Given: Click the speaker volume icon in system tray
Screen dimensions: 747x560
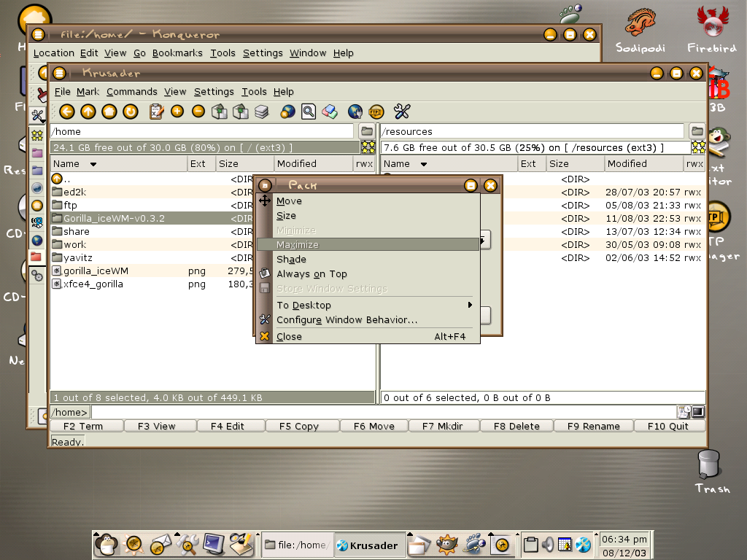Looking at the screenshot, I should [x=547, y=544].
